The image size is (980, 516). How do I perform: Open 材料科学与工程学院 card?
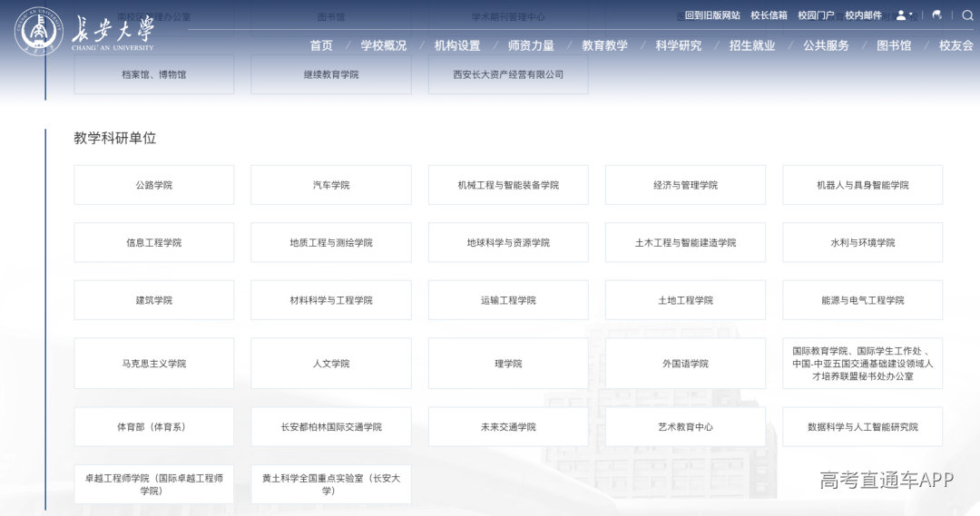point(331,300)
